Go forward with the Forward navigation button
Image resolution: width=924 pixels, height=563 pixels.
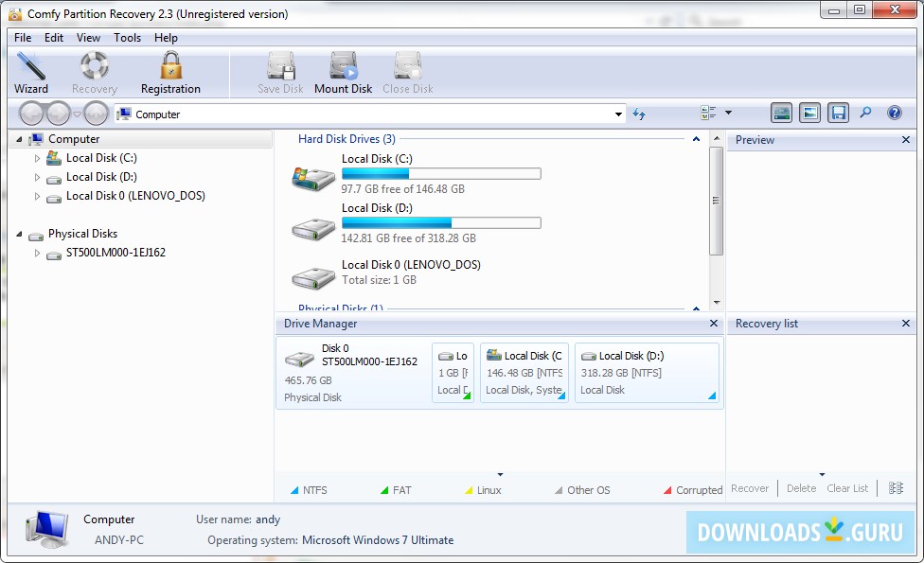coord(59,114)
